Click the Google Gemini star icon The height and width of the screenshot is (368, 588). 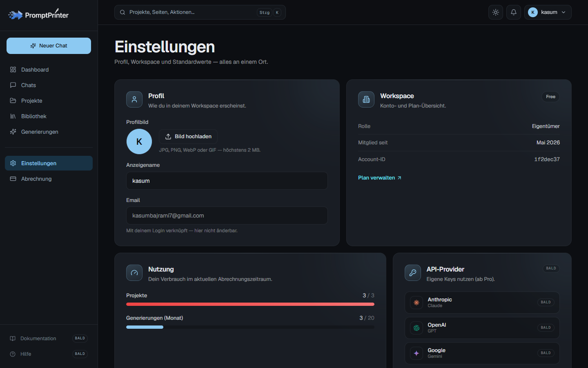coord(416,353)
